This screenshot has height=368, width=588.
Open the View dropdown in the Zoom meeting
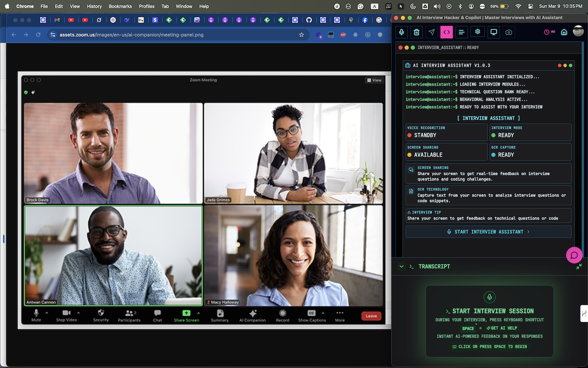[374, 80]
